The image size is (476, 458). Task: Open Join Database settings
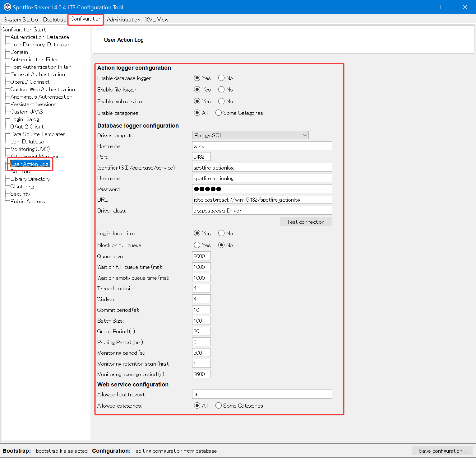point(27,142)
